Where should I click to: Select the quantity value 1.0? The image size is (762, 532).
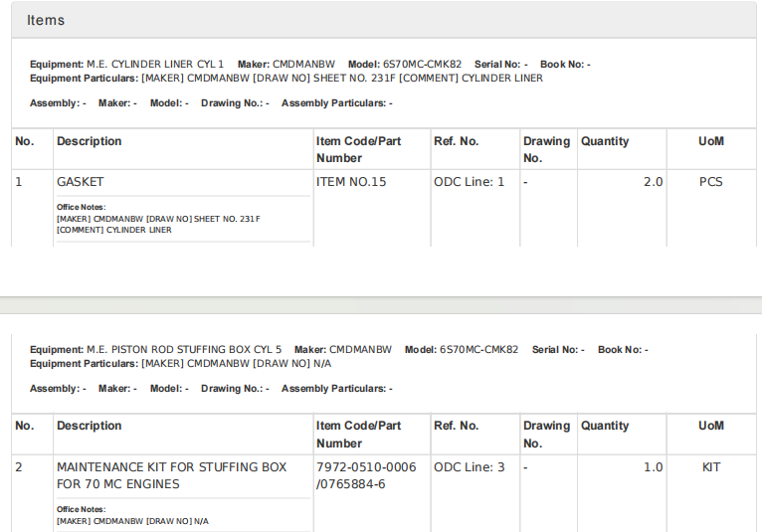coord(653,466)
